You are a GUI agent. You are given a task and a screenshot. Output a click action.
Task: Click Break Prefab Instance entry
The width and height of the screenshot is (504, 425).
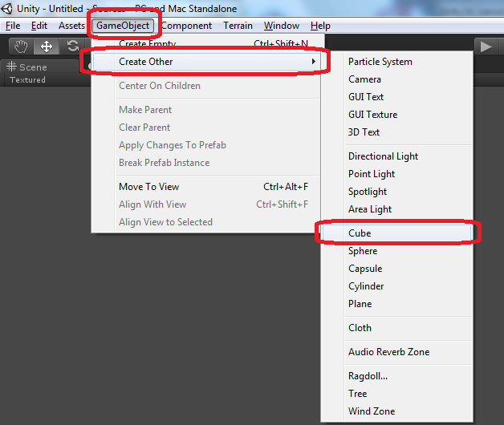point(207,163)
